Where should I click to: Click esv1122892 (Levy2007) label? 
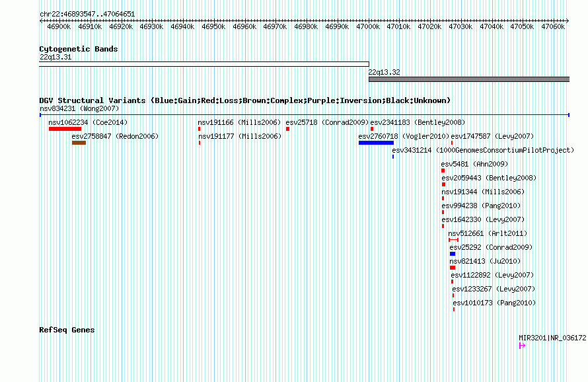click(492, 276)
